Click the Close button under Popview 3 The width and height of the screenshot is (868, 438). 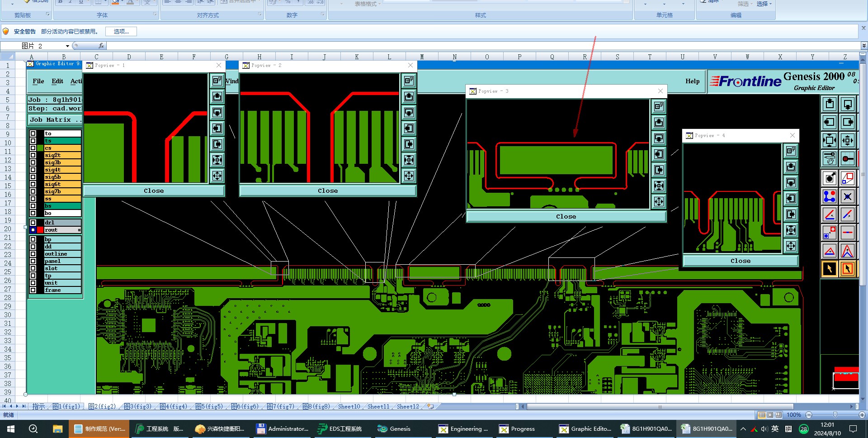point(566,216)
